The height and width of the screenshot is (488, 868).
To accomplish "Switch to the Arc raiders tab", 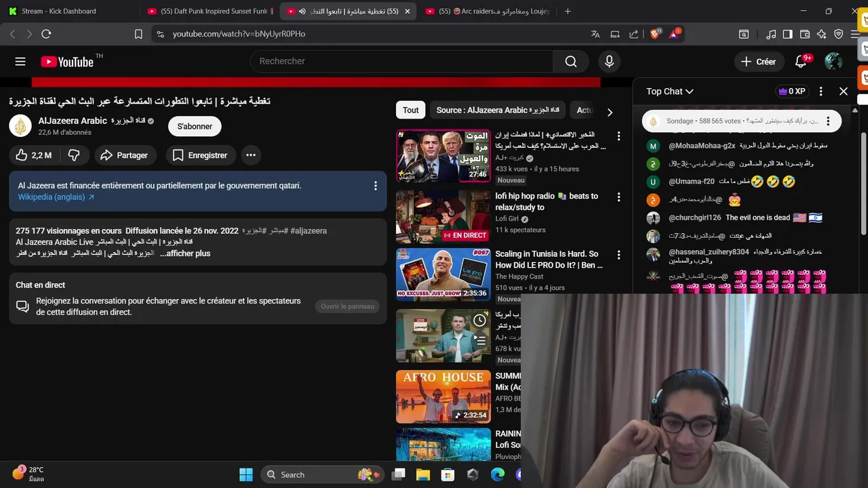I will pyautogui.click(x=487, y=12).
